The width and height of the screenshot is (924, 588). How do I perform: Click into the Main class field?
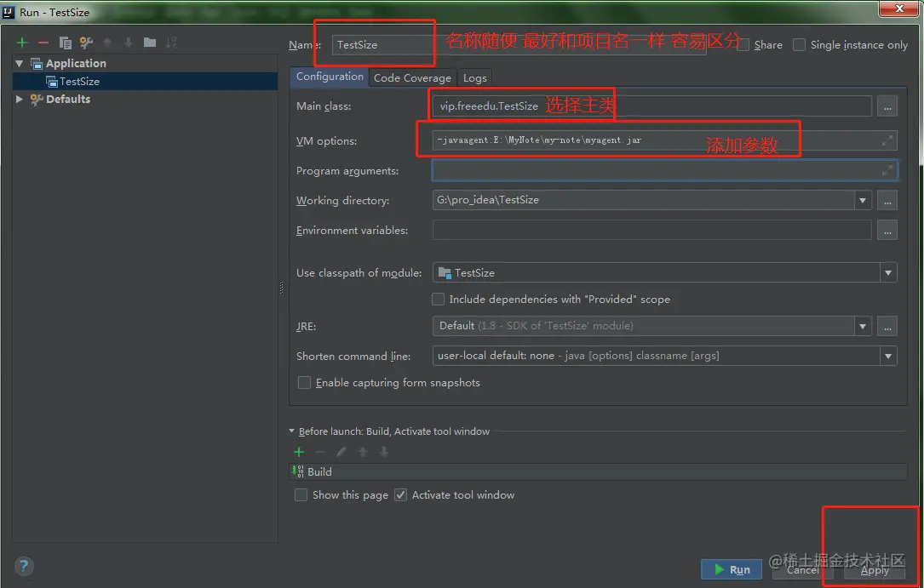coord(651,106)
